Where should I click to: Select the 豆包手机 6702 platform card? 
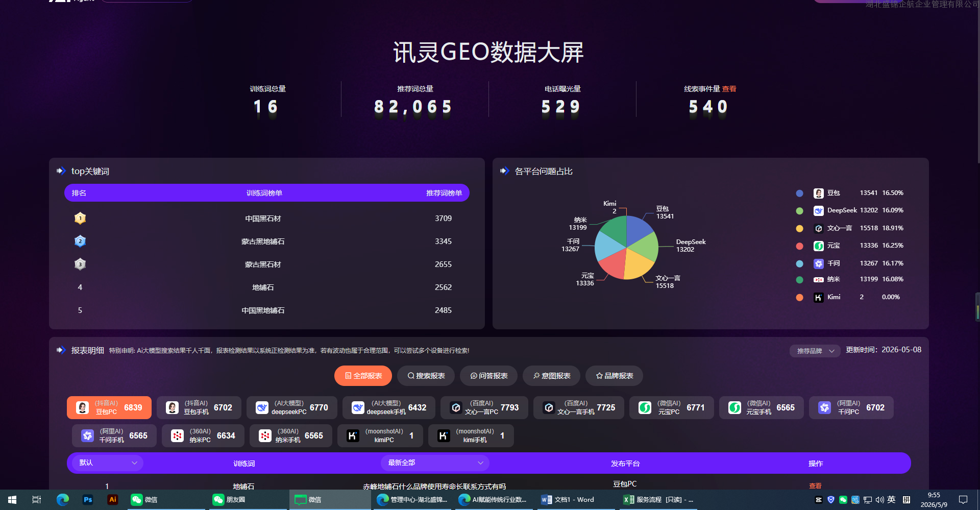coord(199,407)
